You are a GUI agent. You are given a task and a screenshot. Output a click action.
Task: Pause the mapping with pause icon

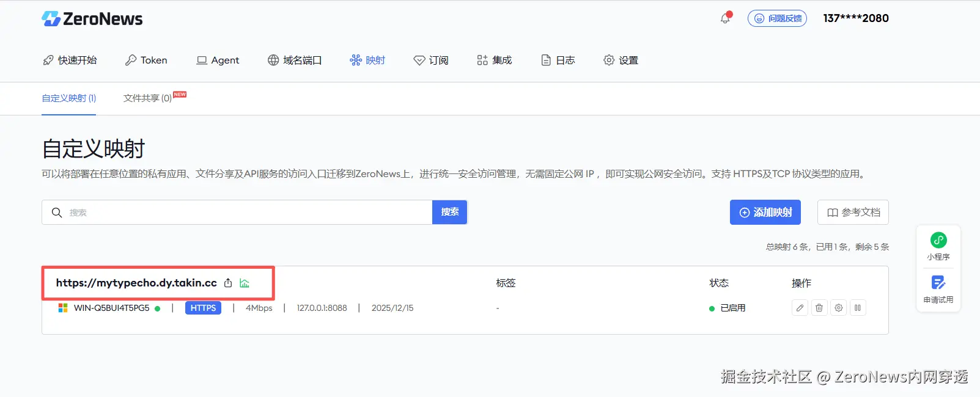(858, 308)
